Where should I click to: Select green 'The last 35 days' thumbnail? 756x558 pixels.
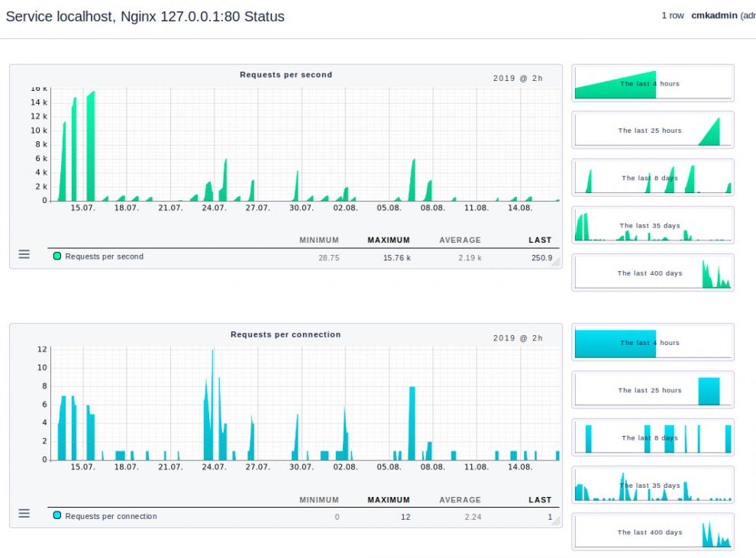pos(653,225)
